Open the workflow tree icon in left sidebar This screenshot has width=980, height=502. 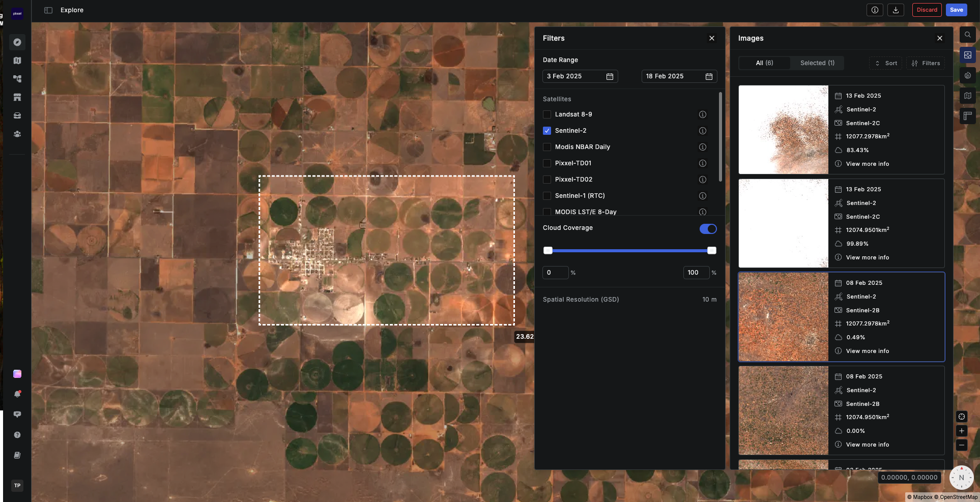(17, 79)
